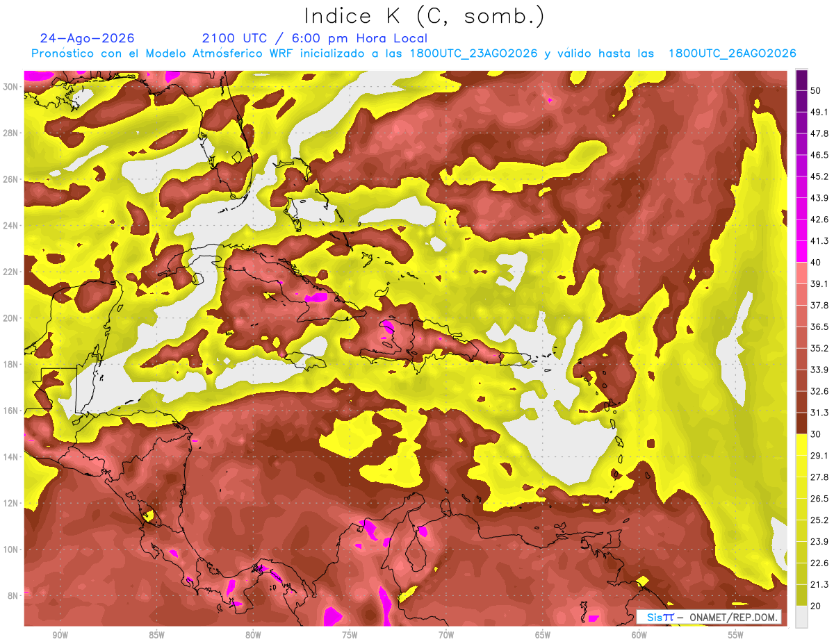Viewport: 834px width, 644px height.
Task: Click the color scale value "32.6"
Action: (x=819, y=391)
